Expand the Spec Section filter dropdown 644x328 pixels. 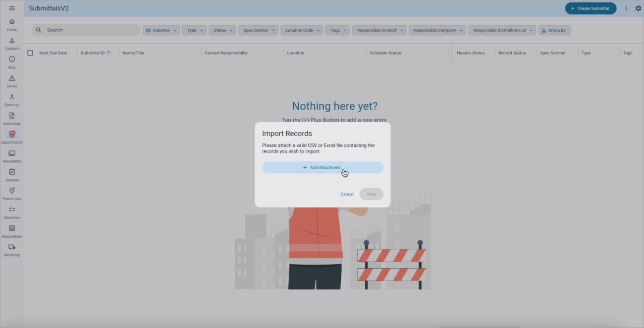[x=258, y=30]
